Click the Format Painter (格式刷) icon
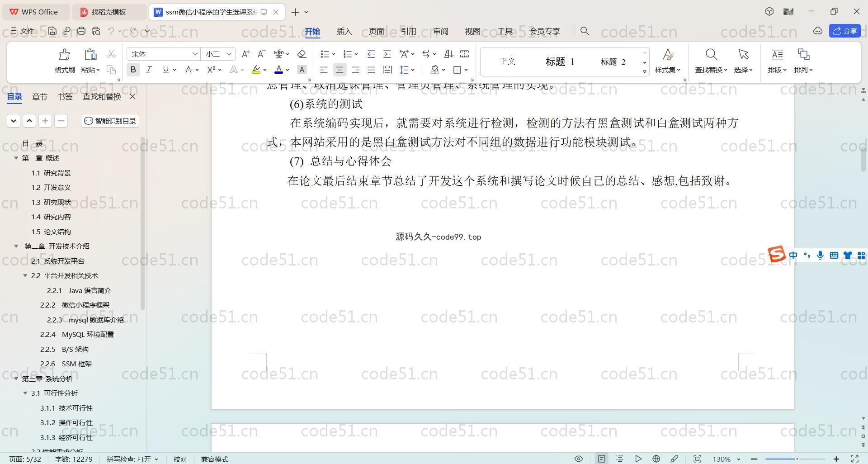868x464 pixels. coord(64,55)
